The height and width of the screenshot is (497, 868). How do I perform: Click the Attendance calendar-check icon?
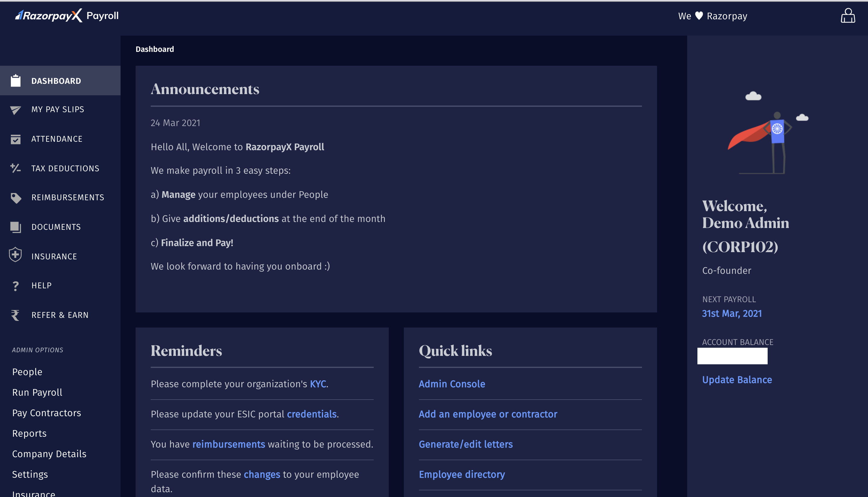(16, 139)
